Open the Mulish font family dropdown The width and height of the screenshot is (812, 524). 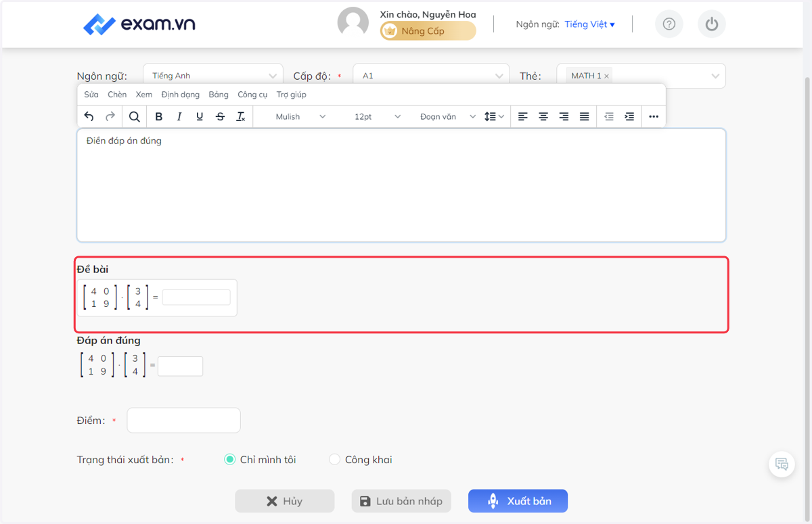300,117
